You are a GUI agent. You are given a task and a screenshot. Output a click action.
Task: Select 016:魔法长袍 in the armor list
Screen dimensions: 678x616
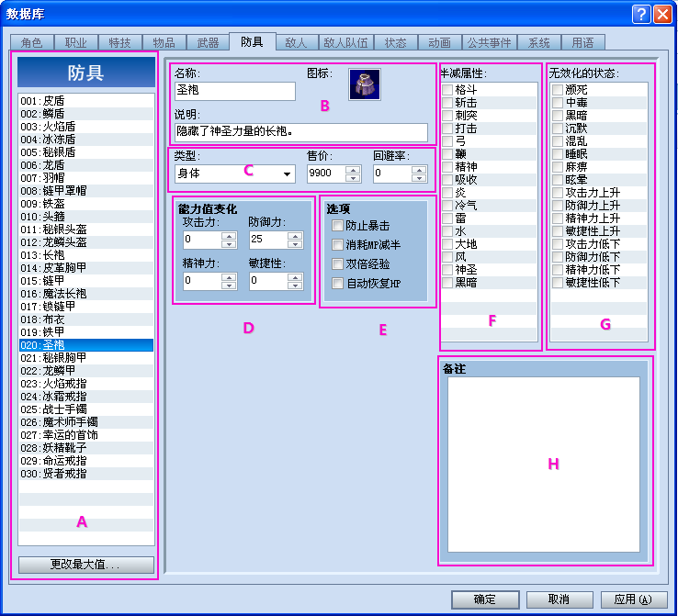click(x=86, y=294)
